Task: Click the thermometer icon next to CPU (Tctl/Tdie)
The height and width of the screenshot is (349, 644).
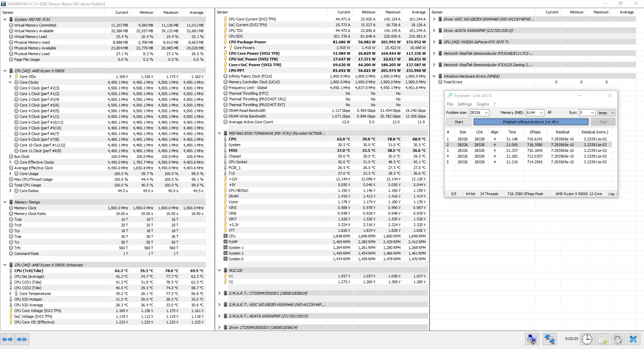Action: click(x=11, y=271)
